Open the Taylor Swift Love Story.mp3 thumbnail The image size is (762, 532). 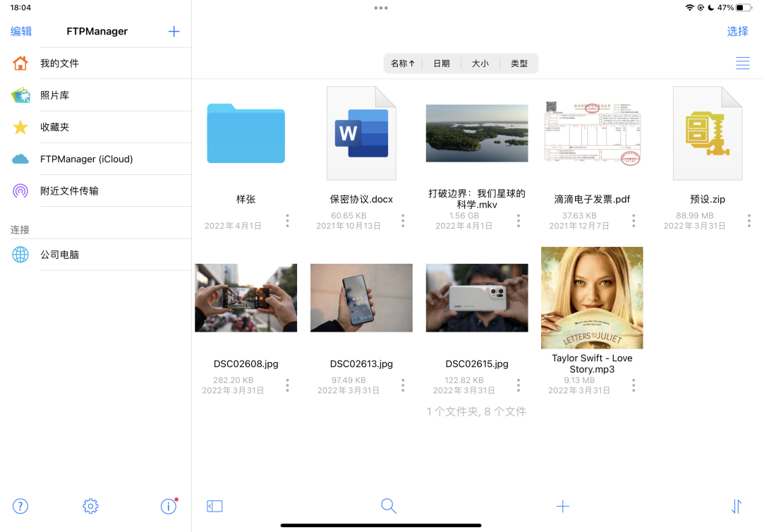point(592,298)
